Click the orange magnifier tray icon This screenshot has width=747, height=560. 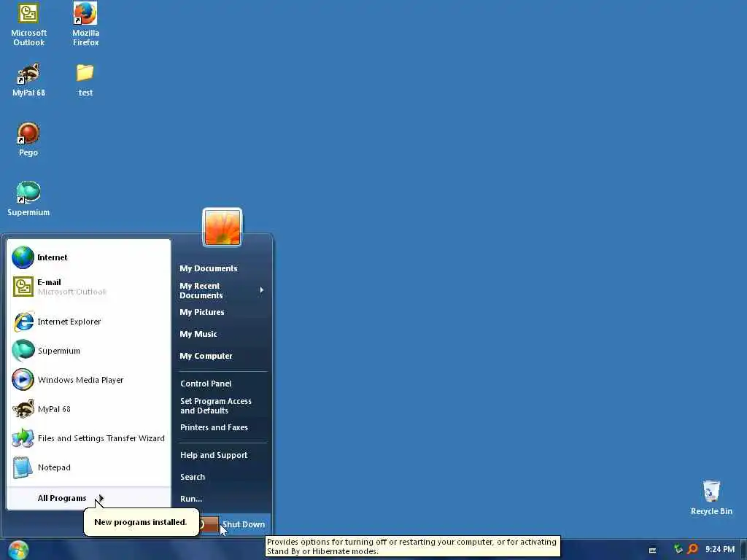coord(692,549)
